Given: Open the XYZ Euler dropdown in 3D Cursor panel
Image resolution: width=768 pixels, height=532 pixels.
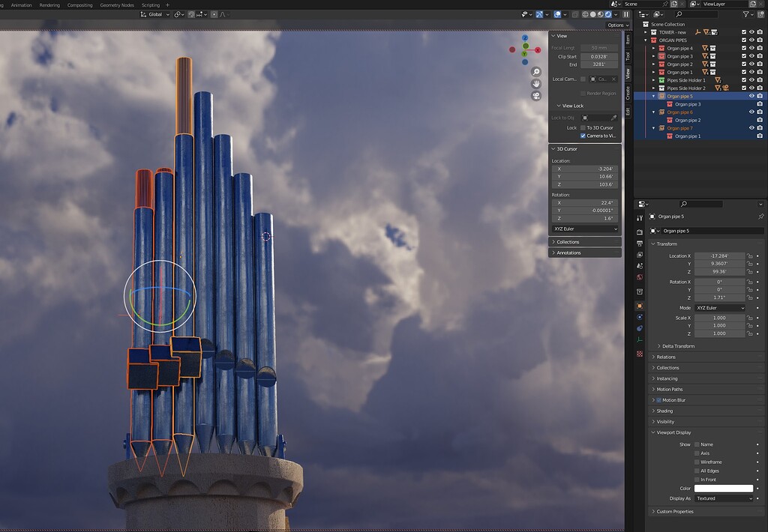Looking at the screenshot, I should tap(585, 229).
